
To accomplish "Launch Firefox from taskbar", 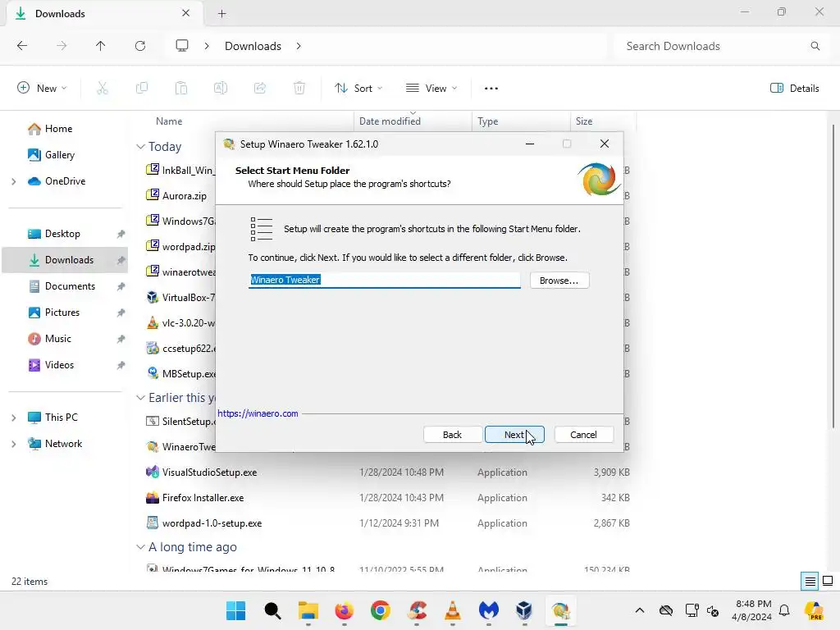I will 345,610.
